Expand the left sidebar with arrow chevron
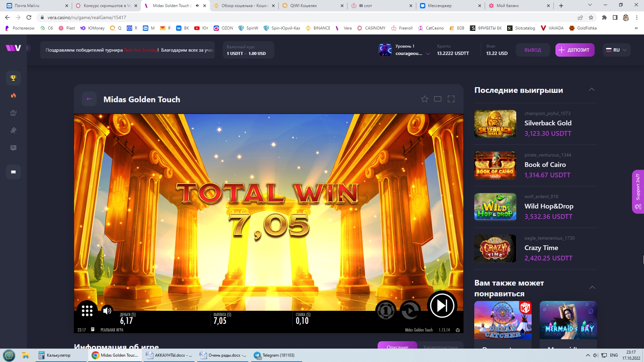Screen dimensions: 644x362 (x=27, y=48)
